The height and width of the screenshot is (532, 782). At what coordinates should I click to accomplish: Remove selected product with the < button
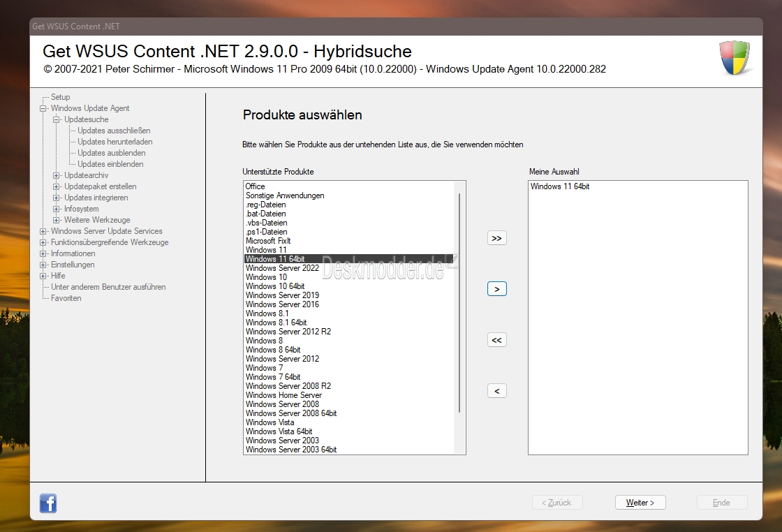(x=496, y=391)
